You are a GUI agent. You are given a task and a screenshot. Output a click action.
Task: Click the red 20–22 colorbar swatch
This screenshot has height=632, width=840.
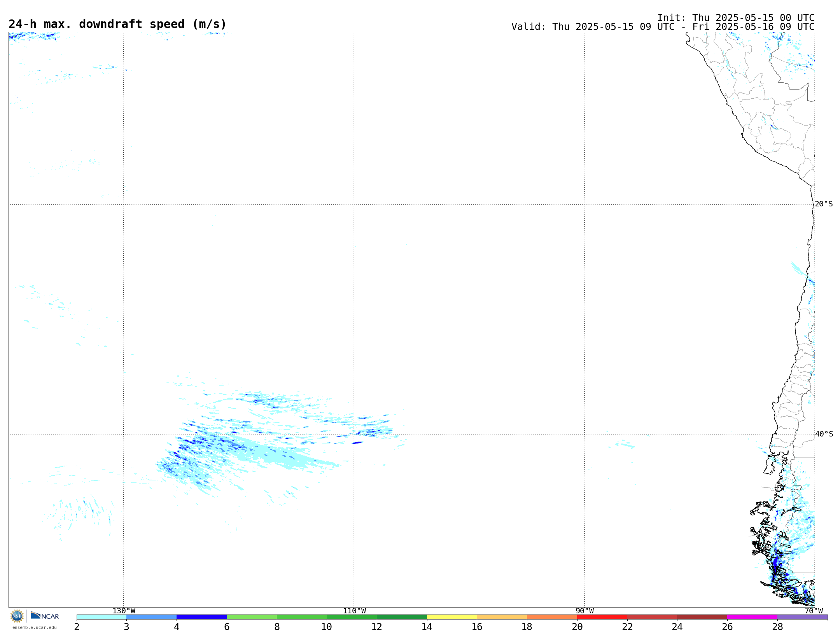tap(602, 617)
